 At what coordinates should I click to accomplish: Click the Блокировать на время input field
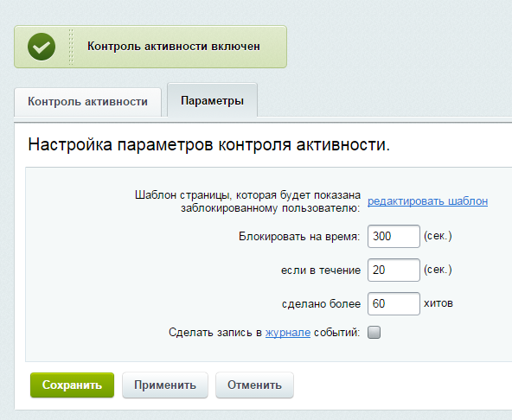(394, 236)
